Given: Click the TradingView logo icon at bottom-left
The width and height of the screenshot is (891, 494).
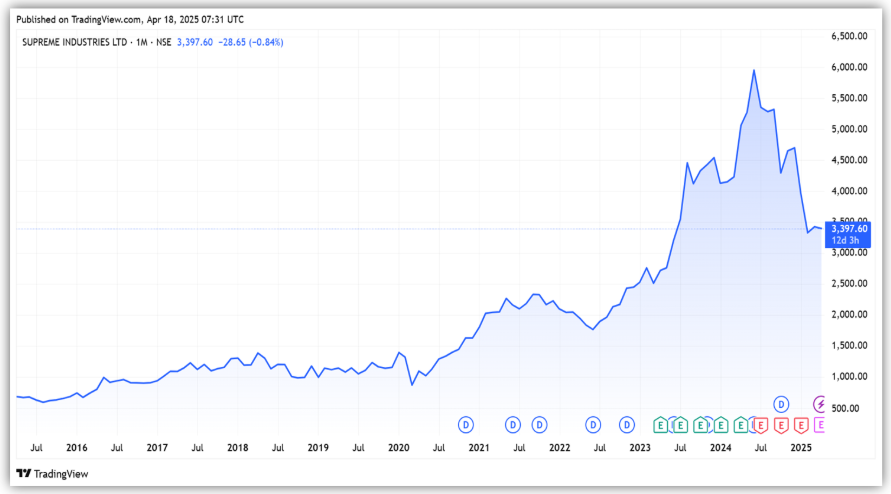Looking at the screenshot, I should pyautogui.click(x=23, y=473).
